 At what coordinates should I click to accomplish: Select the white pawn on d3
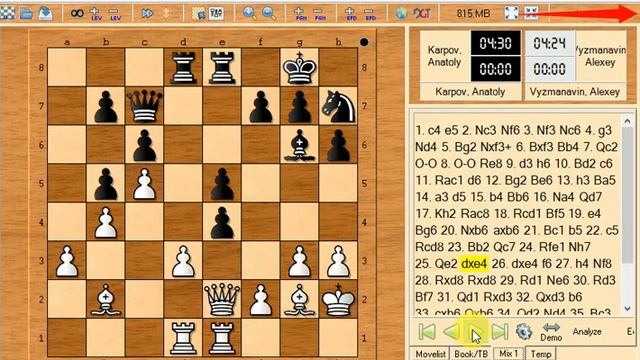pos(183,260)
